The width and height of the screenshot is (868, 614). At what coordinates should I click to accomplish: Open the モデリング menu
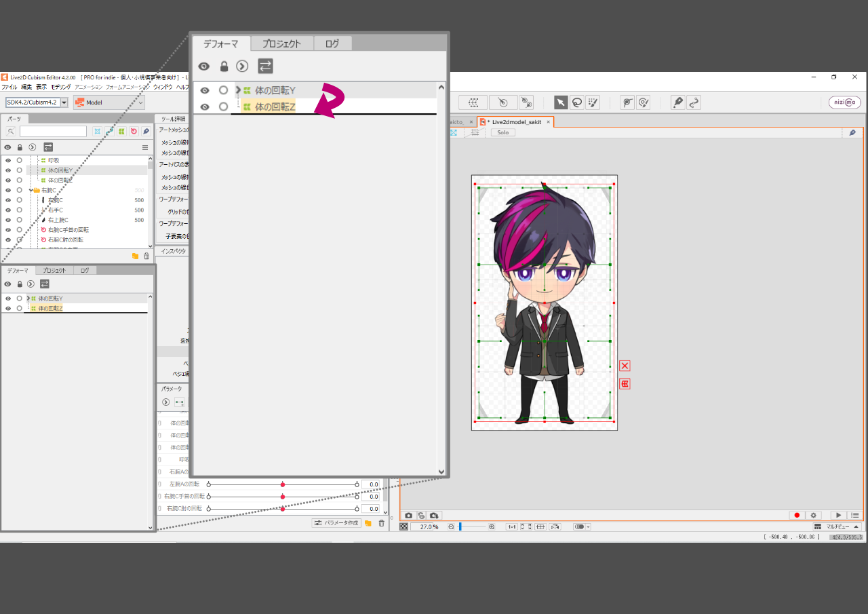60,87
